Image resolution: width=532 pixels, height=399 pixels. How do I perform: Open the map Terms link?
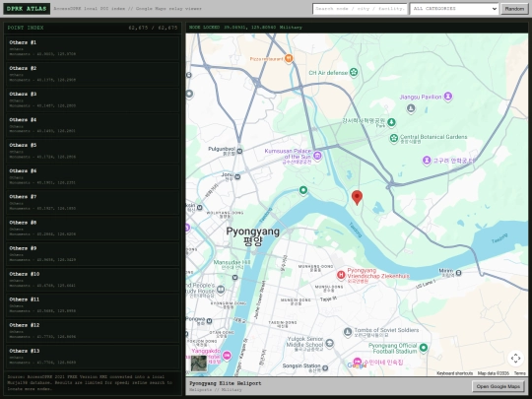(519, 373)
